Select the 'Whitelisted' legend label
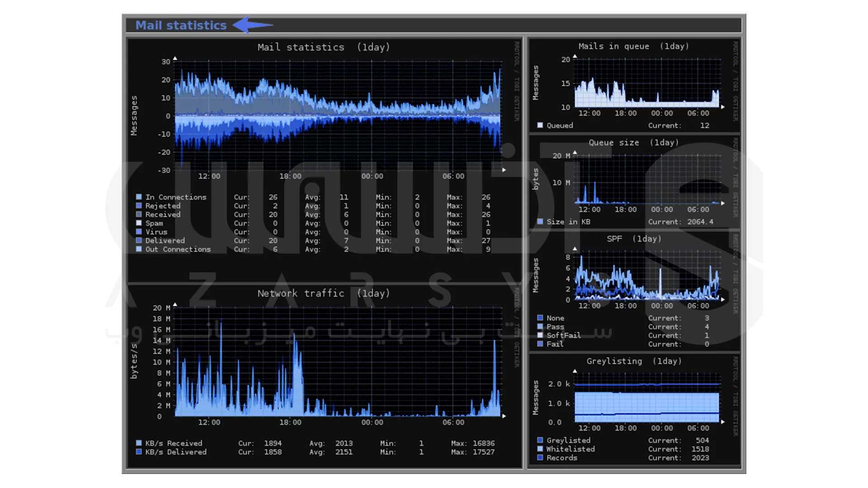Image resolution: width=868 pixels, height=488 pixels. (x=571, y=449)
